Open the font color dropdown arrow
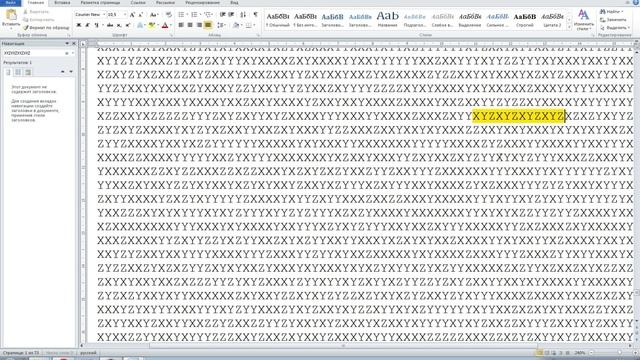640x360 pixels. (170, 25)
